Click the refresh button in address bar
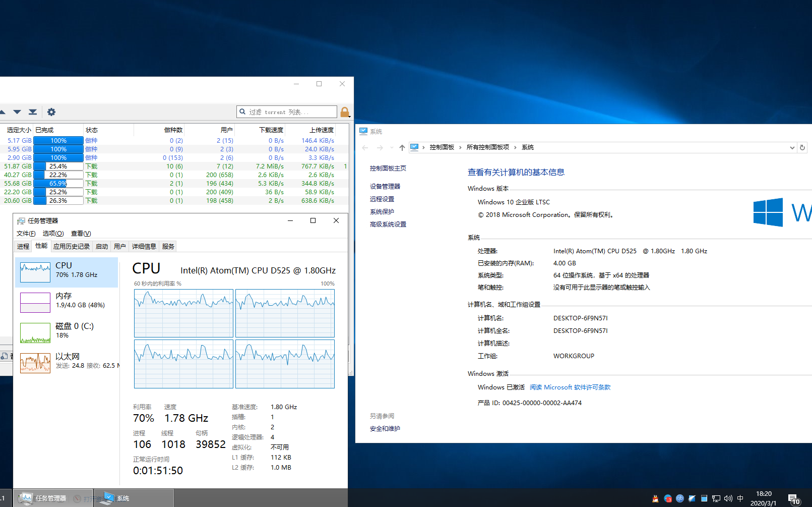This screenshot has width=812, height=507. pyautogui.click(x=802, y=147)
